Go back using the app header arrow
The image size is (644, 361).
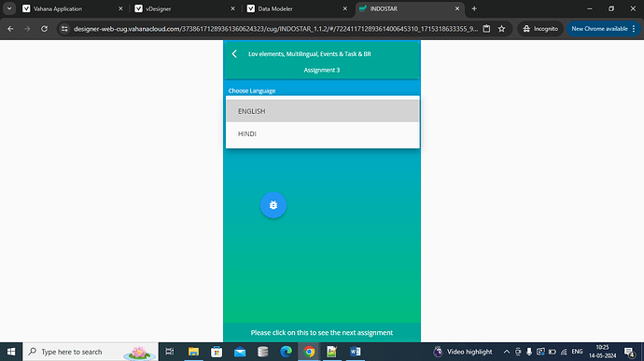pos(234,54)
